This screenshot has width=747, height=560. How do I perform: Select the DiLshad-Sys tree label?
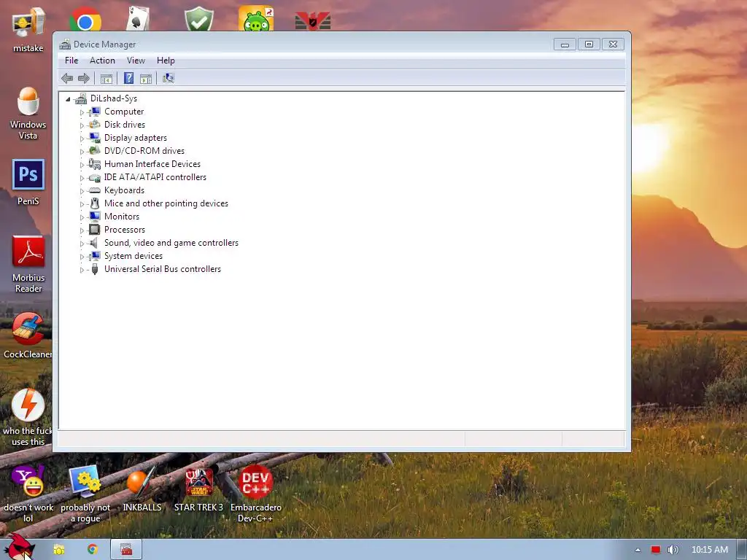tap(114, 98)
